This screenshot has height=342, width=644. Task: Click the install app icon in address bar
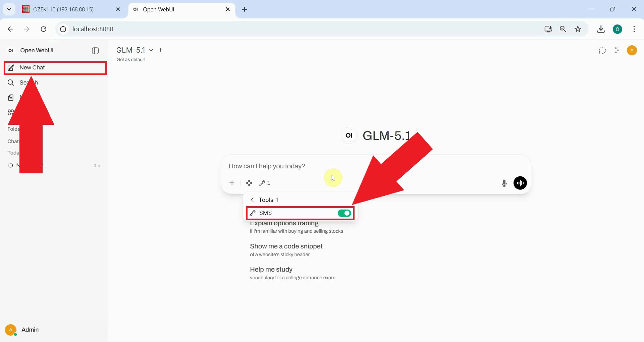click(548, 29)
